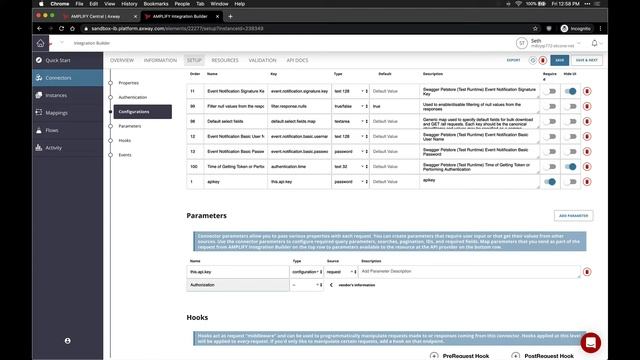Click the Save button
Viewport: 640px width, 360px height.
coord(560,60)
